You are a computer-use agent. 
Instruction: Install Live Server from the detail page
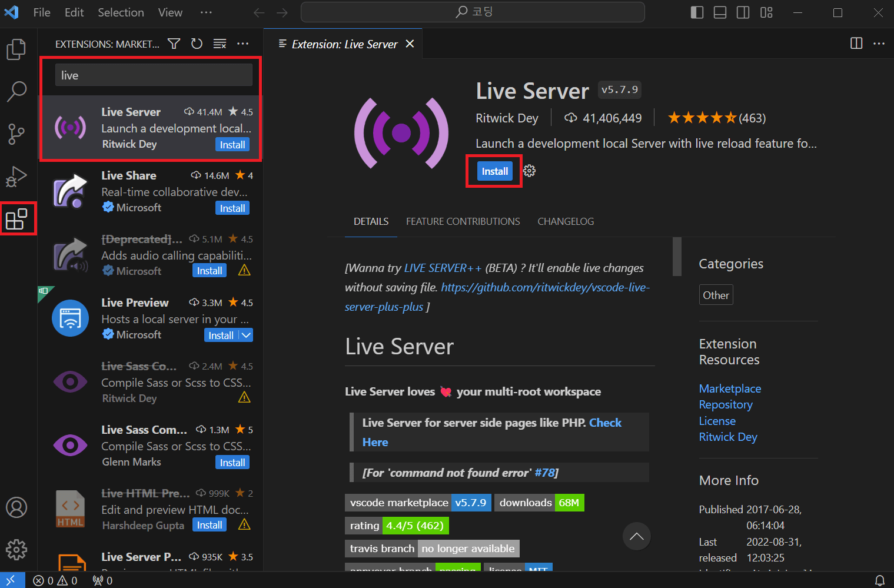point(494,171)
